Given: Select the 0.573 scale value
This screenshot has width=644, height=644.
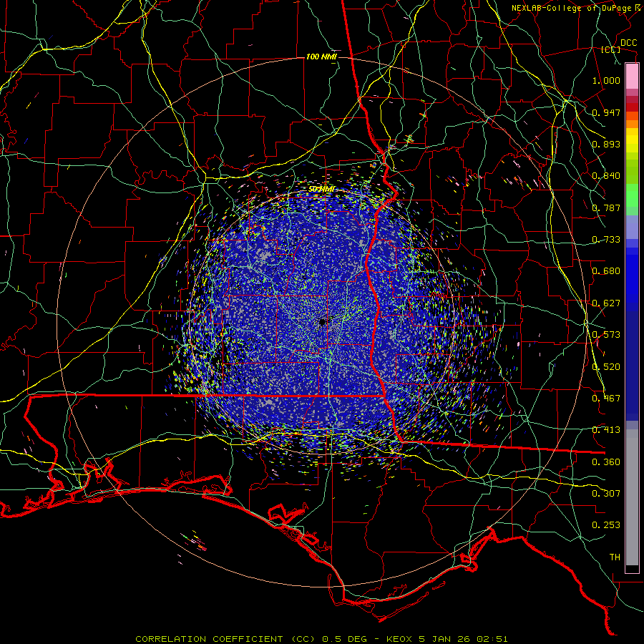Looking at the screenshot, I should click(x=606, y=335).
